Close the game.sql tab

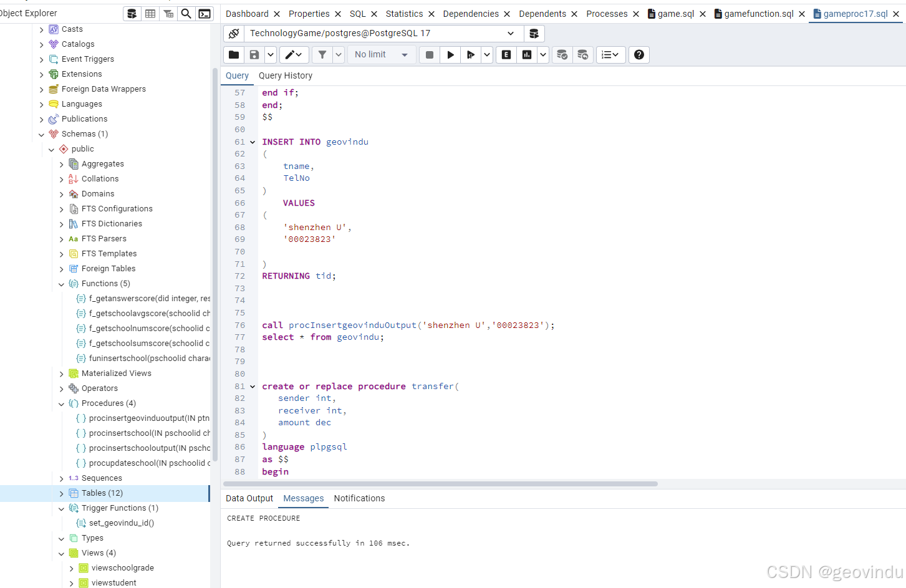pyautogui.click(x=703, y=14)
